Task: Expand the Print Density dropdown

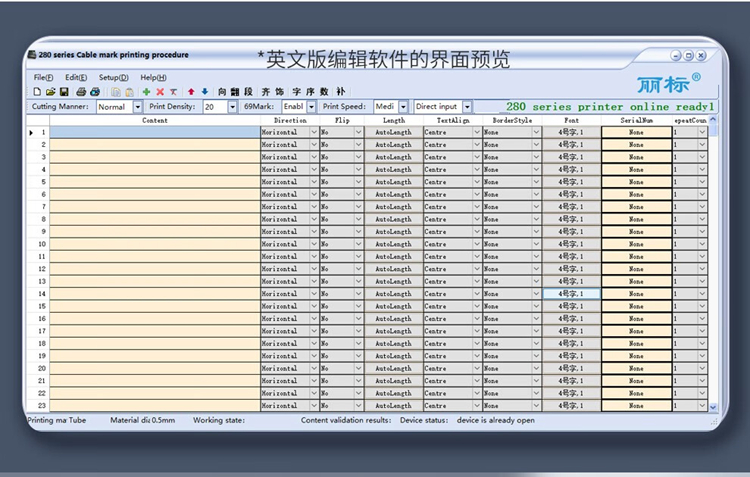Action: click(233, 106)
